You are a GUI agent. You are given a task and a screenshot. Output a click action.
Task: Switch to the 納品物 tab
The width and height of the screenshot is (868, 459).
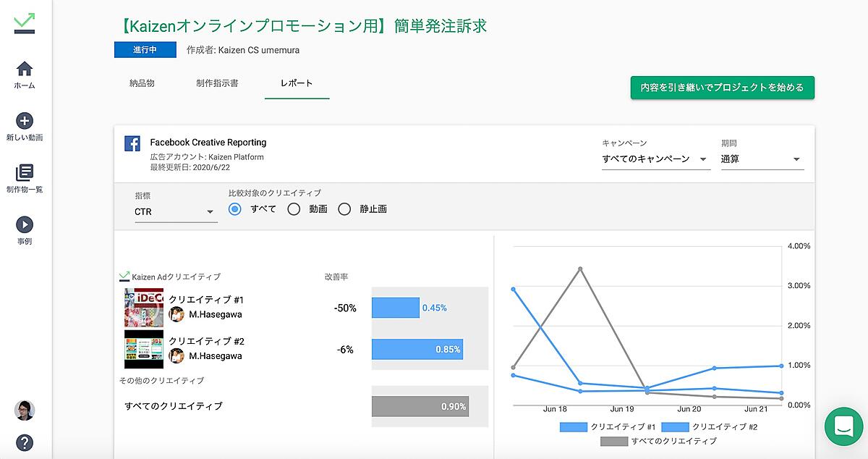(142, 83)
